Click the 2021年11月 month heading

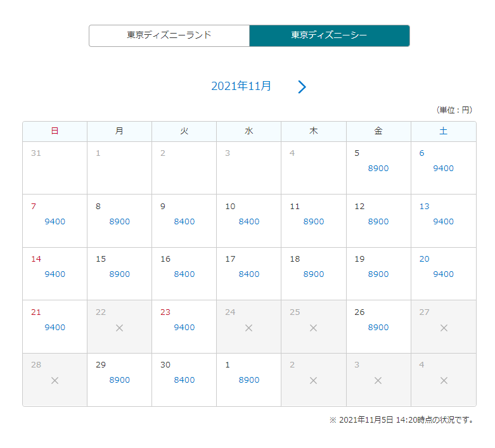pyautogui.click(x=241, y=86)
